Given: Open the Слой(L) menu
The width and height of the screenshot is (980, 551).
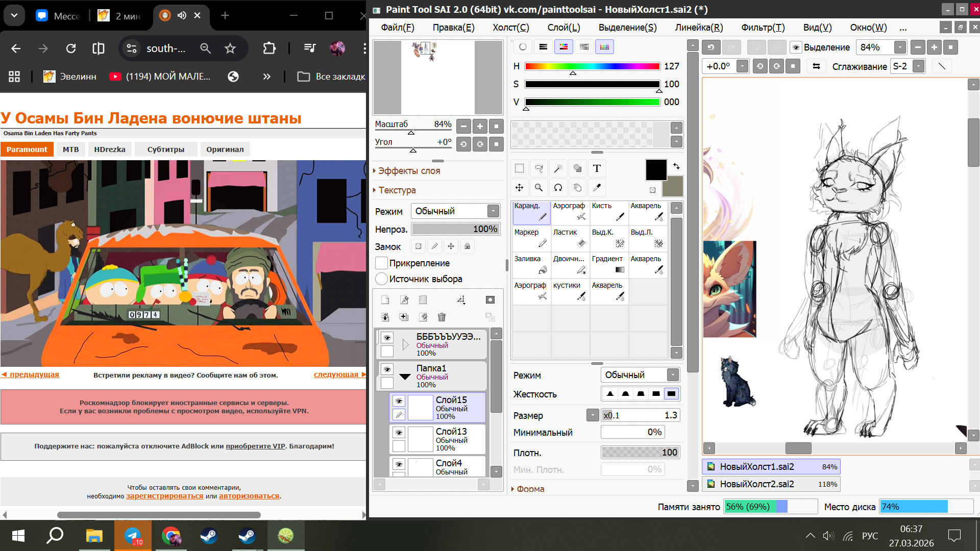Looking at the screenshot, I should [x=563, y=28].
